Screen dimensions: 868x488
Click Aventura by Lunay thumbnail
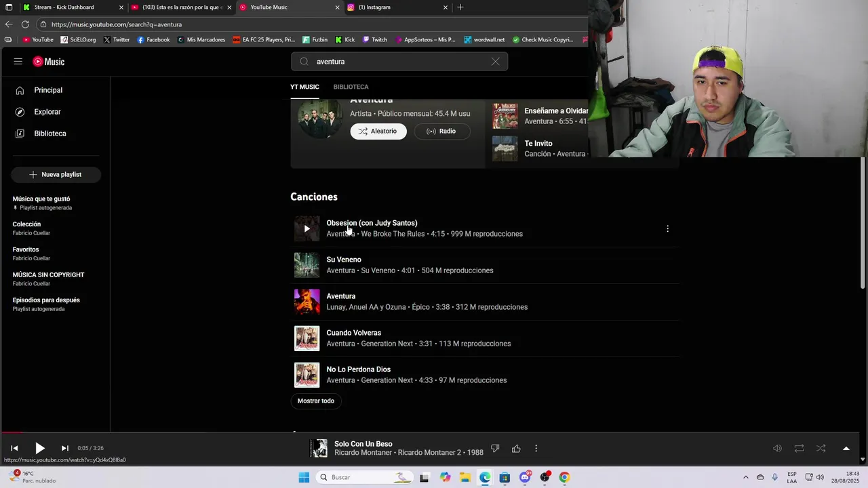pyautogui.click(x=307, y=302)
